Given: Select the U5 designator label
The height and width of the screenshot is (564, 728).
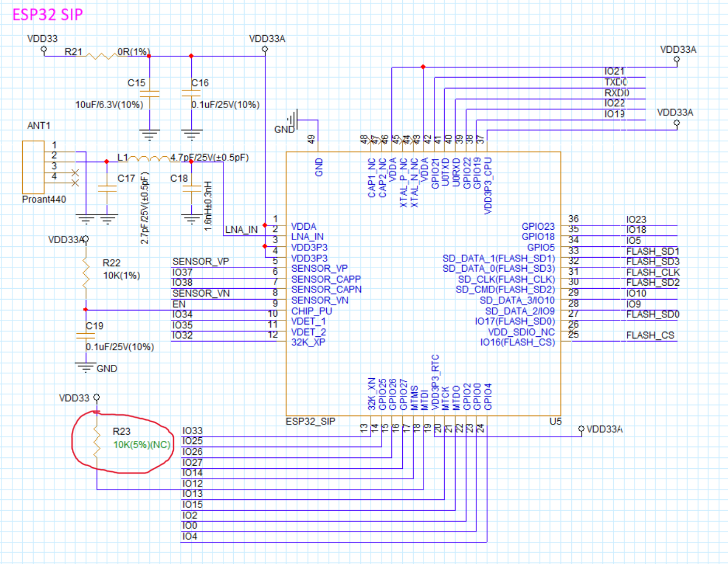Looking at the screenshot, I should click(555, 421).
